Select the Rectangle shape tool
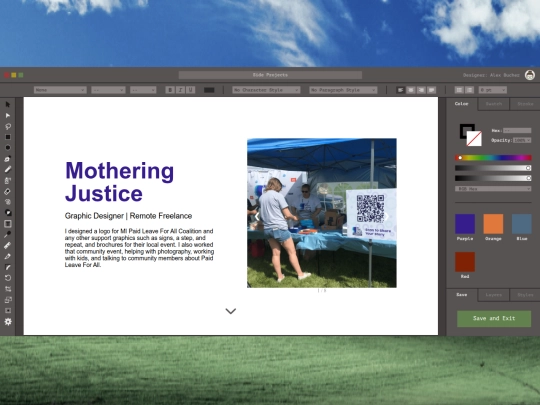Screen dimensions: 540x405 pyautogui.click(x=8, y=137)
